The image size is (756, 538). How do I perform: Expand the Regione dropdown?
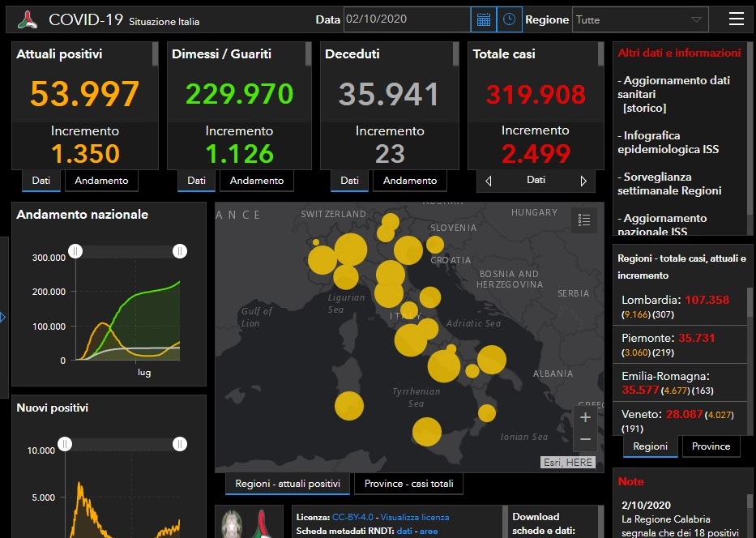point(696,19)
